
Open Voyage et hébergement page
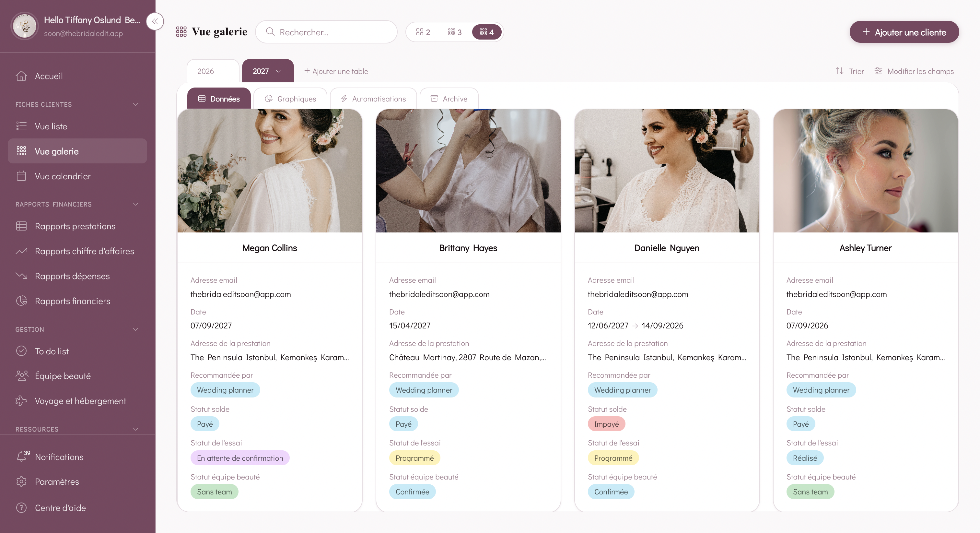77,401
